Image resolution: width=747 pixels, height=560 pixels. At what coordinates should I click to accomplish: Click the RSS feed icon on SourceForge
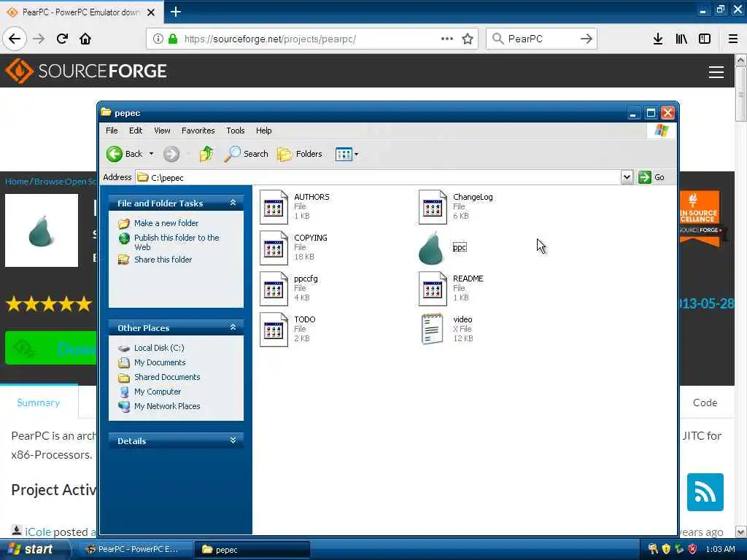[705, 492]
